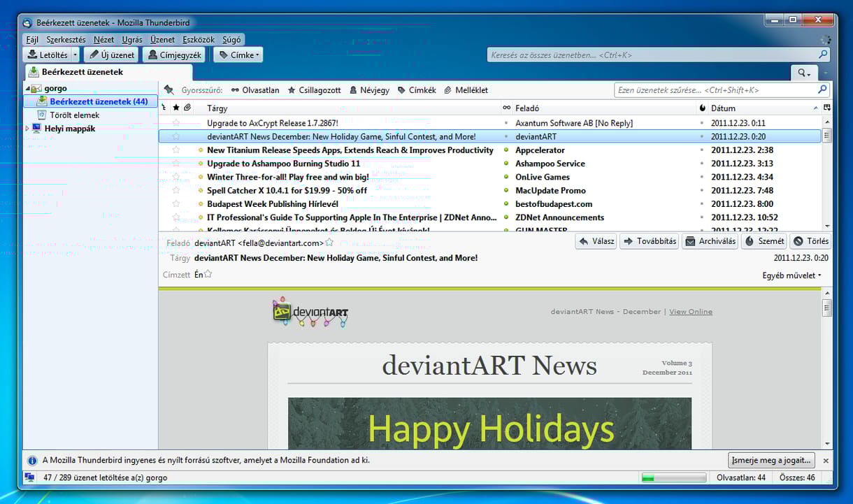The height and width of the screenshot is (504, 853).
Task: Click the thread column header icon
Action: click(x=164, y=108)
